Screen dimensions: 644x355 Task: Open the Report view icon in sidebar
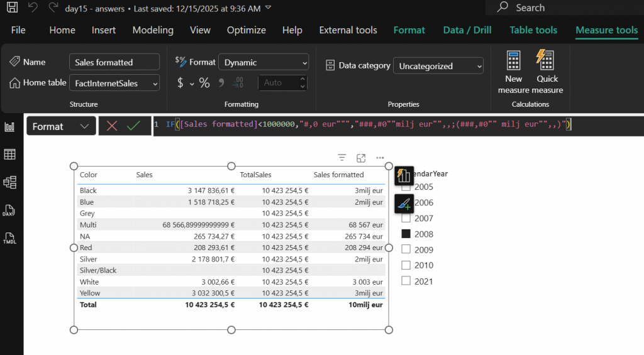click(x=10, y=127)
